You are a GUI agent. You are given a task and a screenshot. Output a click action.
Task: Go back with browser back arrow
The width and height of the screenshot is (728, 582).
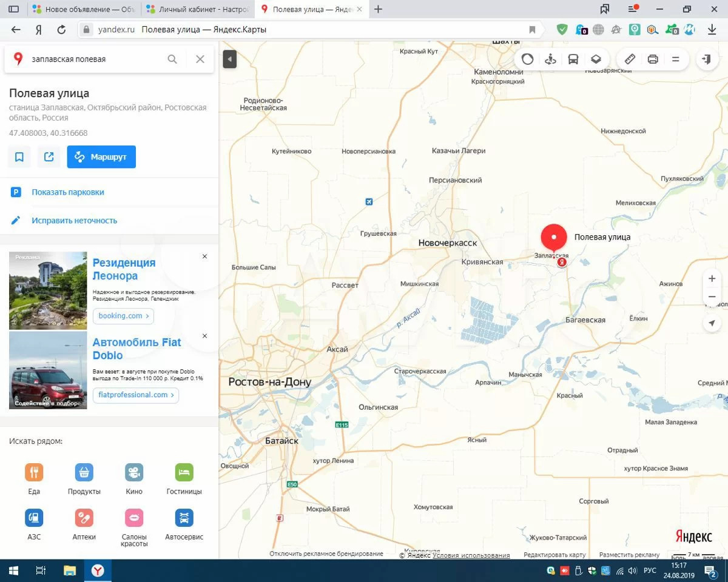tap(16, 29)
